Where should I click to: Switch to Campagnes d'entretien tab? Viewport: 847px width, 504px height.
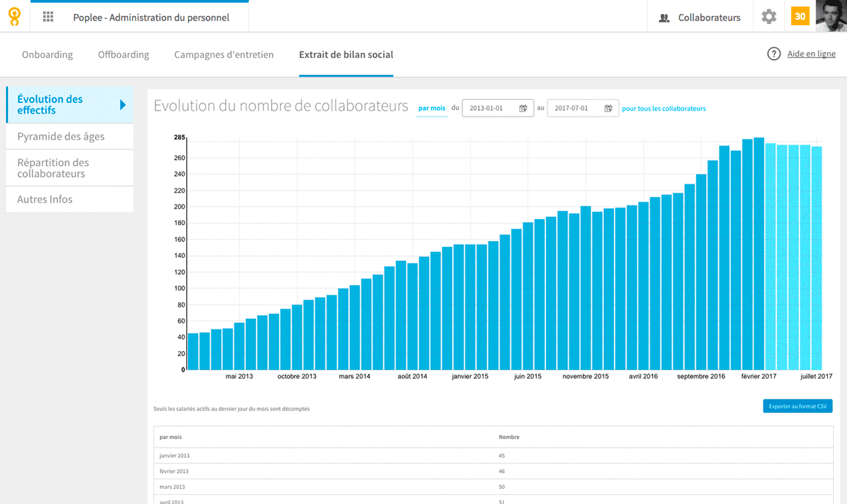(x=224, y=54)
